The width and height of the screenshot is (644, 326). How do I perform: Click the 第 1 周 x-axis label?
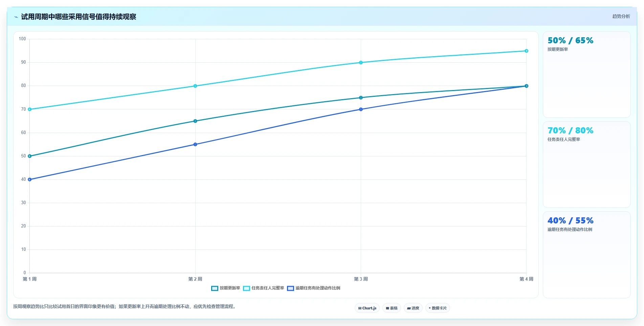30,279
